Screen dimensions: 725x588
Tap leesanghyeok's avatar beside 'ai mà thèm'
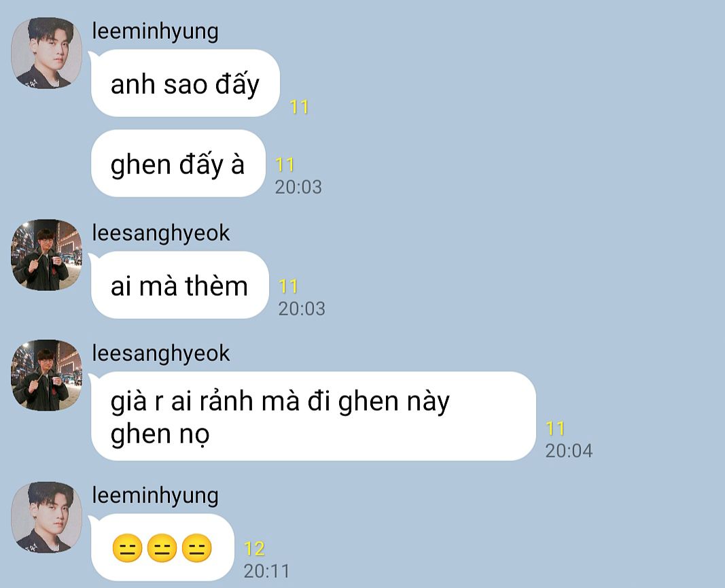[46, 255]
